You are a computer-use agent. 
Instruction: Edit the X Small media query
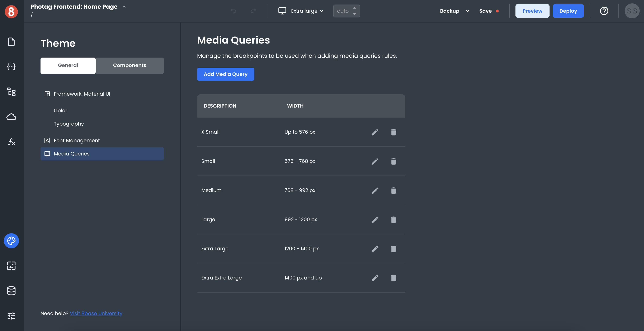(375, 132)
